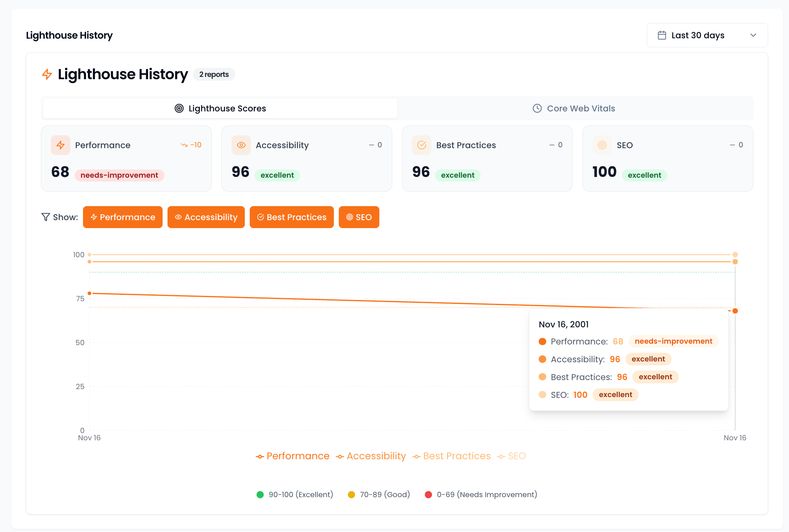Click the needs-improvement badge on Performance card
This screenshot has width=789, height=532.
tap(119, 175)
